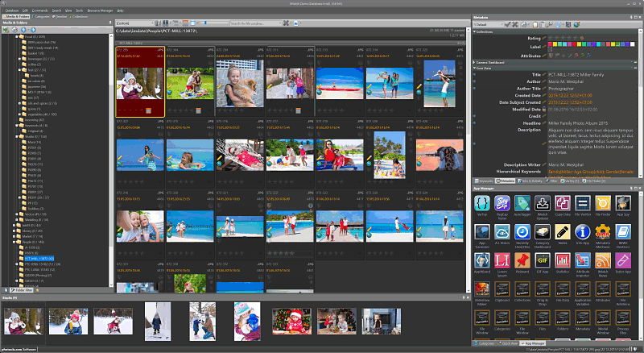Click the search file window input field
This screenshot has height=353, width=644.
pos(254,23)
